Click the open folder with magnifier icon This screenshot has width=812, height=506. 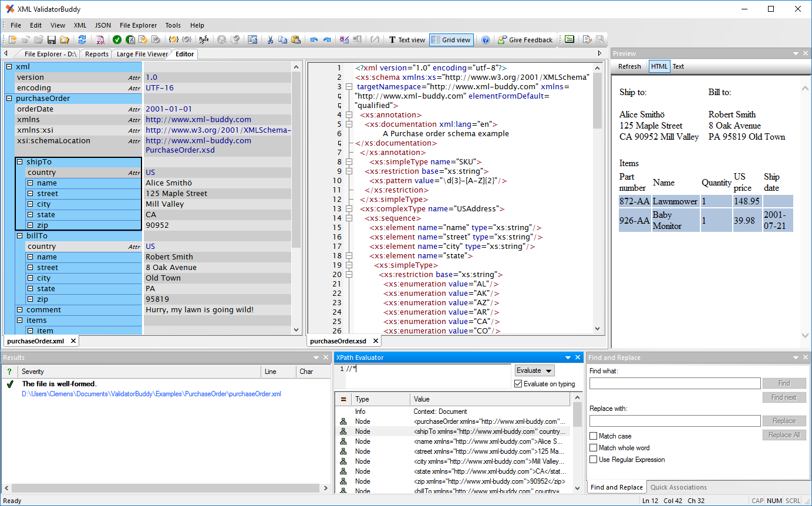pyautogui.click(x=64, y=40)
